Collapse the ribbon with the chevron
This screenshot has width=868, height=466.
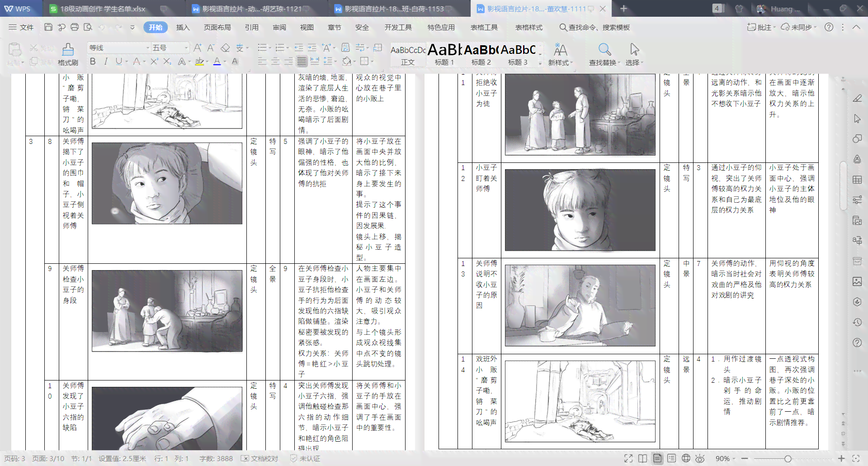click(x=856, y=27)
